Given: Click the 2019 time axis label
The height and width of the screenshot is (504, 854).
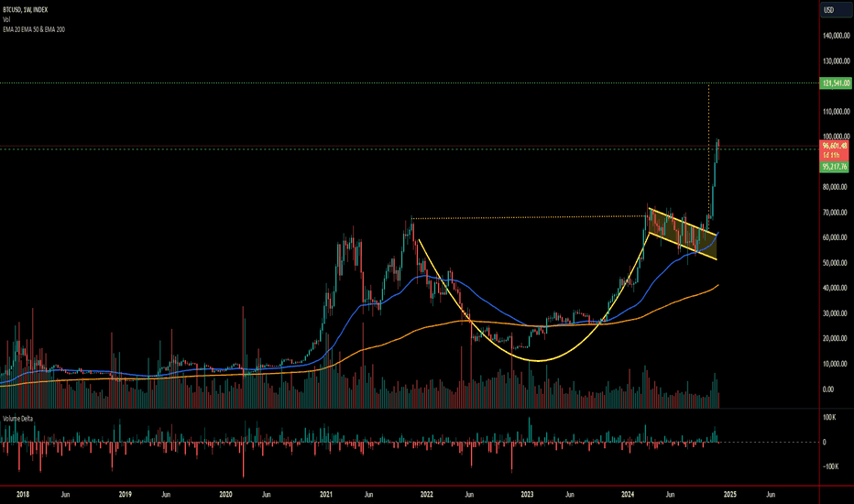Looking at the screenshot, I should 126,495.
